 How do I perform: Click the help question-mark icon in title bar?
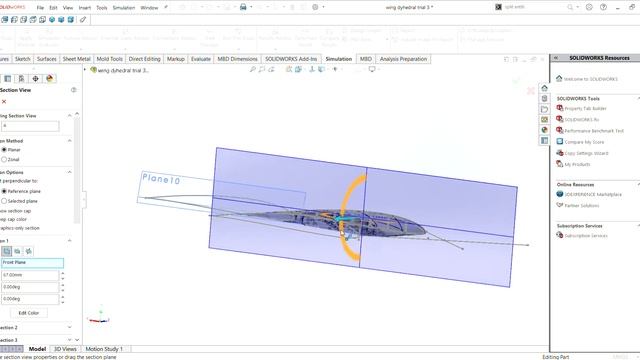[603, 7]
